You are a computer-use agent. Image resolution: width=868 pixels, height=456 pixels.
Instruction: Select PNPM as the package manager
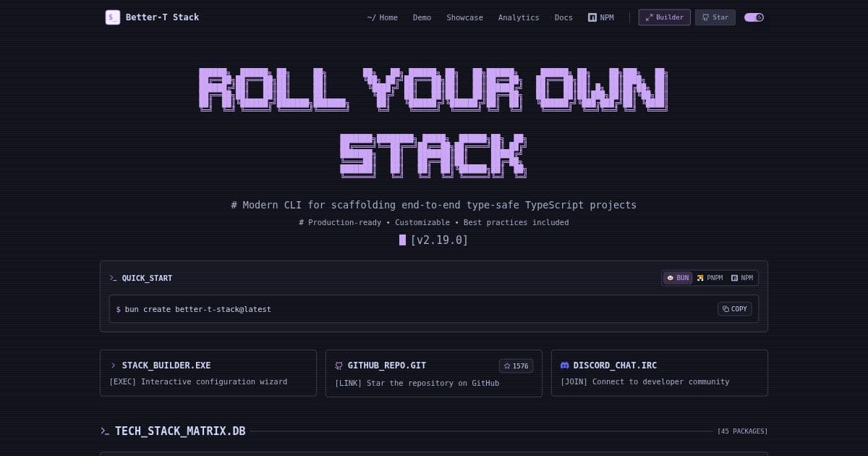pyautogui.click(x=710, y=278)
